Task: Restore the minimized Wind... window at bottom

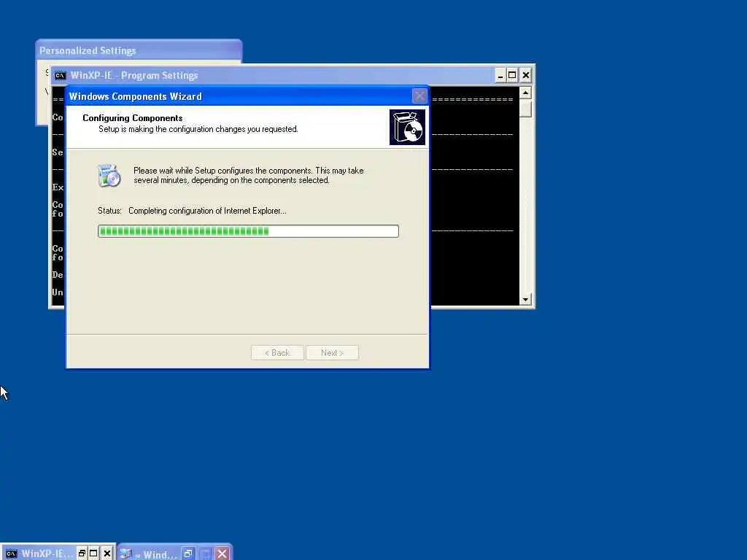Action: (188, 554)
